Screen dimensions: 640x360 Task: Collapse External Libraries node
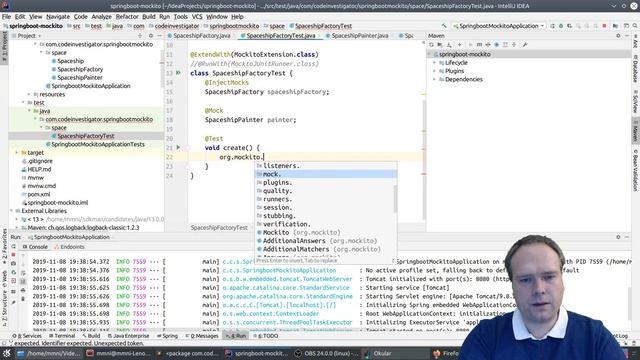click(11, 211)
